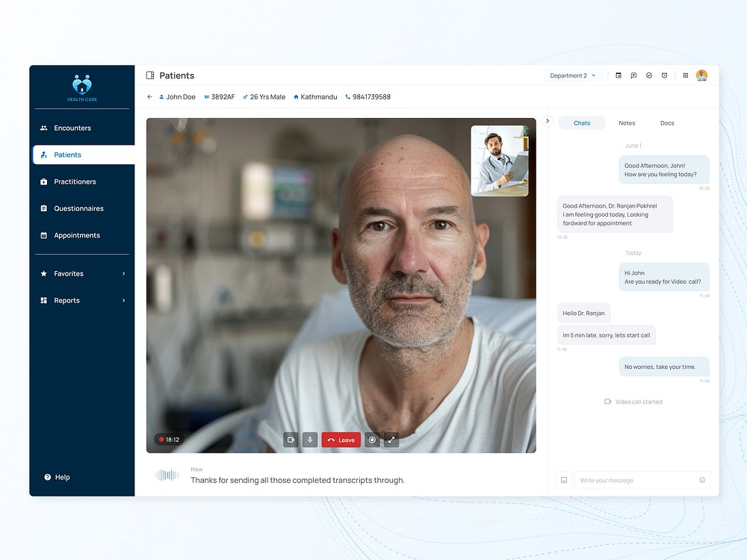Click the Appointments calendar icon

coord(44,235)
